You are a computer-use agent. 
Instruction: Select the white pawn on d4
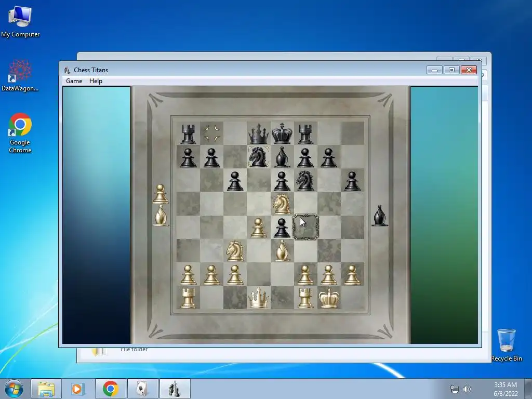259,228
